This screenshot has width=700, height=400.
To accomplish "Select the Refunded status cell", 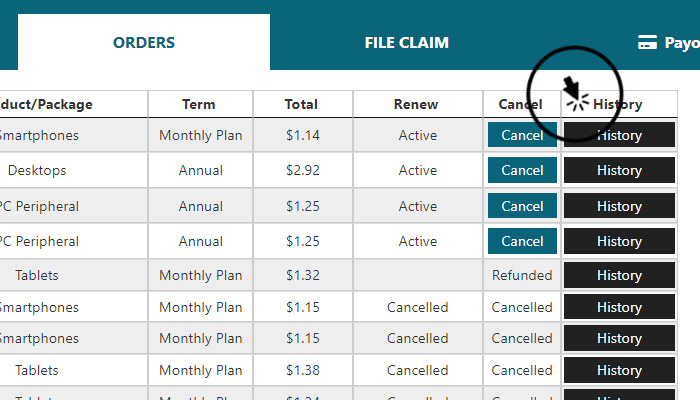I will coord(522,275).
